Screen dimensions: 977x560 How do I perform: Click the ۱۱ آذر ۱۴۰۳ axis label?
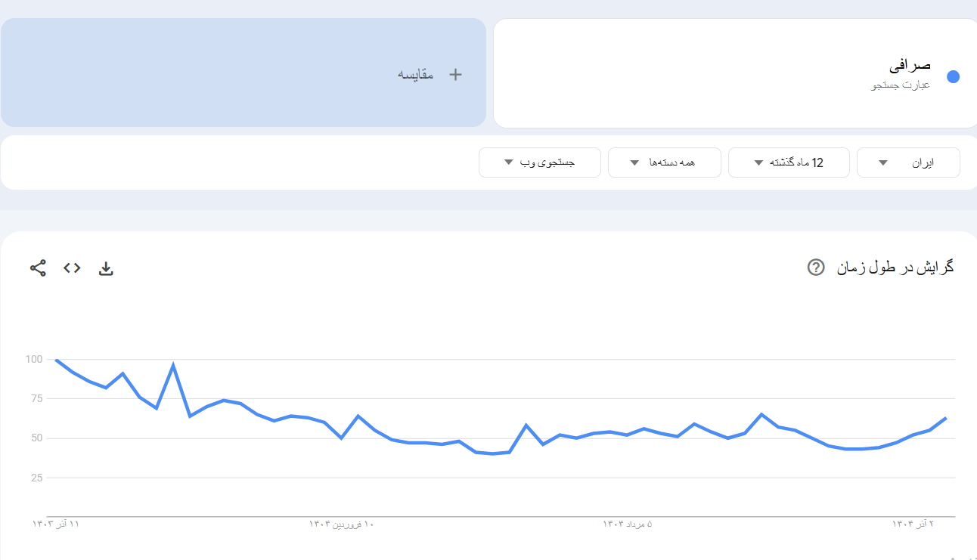(55, 524)
